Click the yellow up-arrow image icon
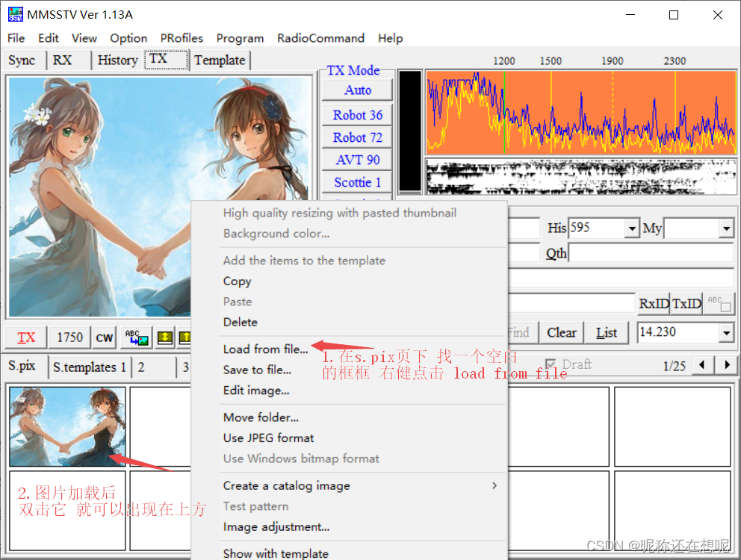This screenshot has height=560, width=741. tap(185, 337)
